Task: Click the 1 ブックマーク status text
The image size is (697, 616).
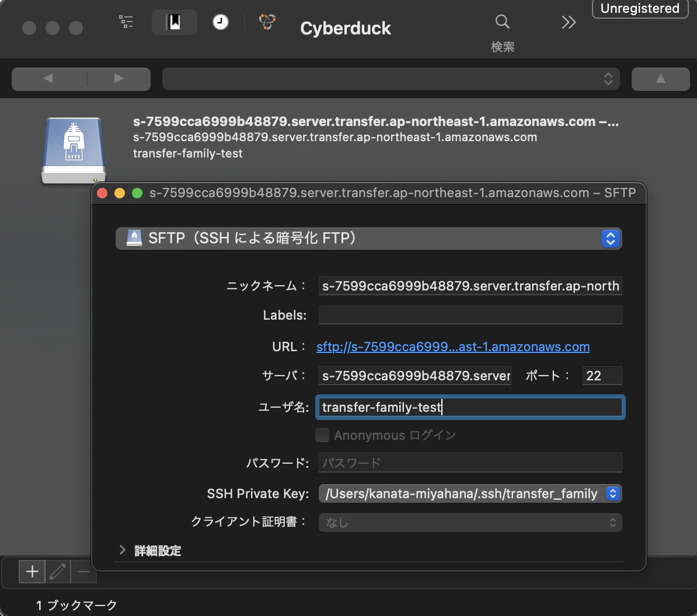Action: [76, 605]
